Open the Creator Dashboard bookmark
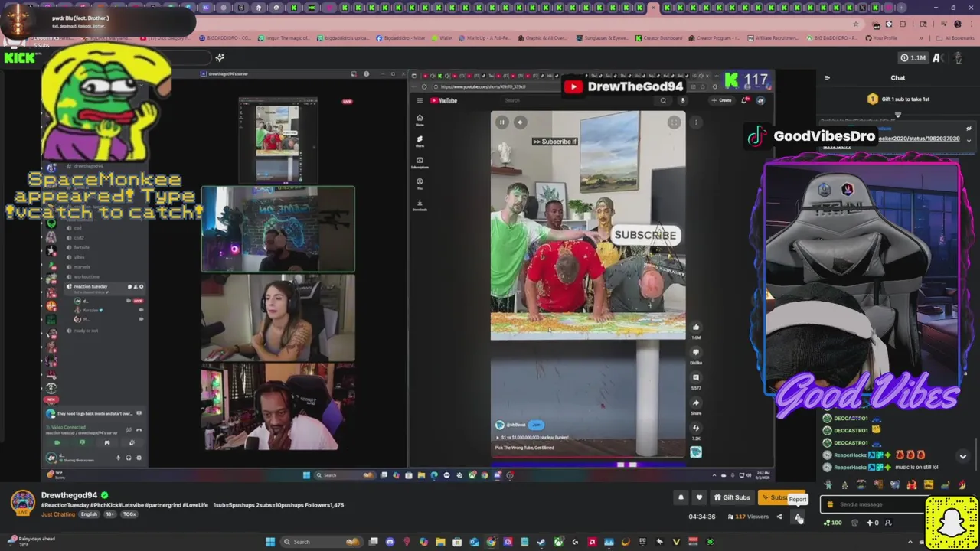 click(658, 38)
